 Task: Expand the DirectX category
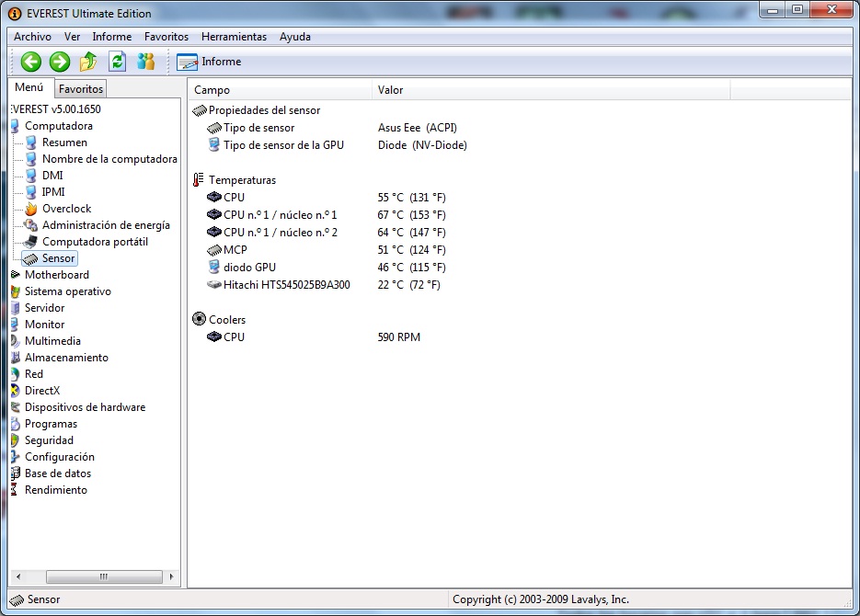pyautogui.click(x=42, y=391)
